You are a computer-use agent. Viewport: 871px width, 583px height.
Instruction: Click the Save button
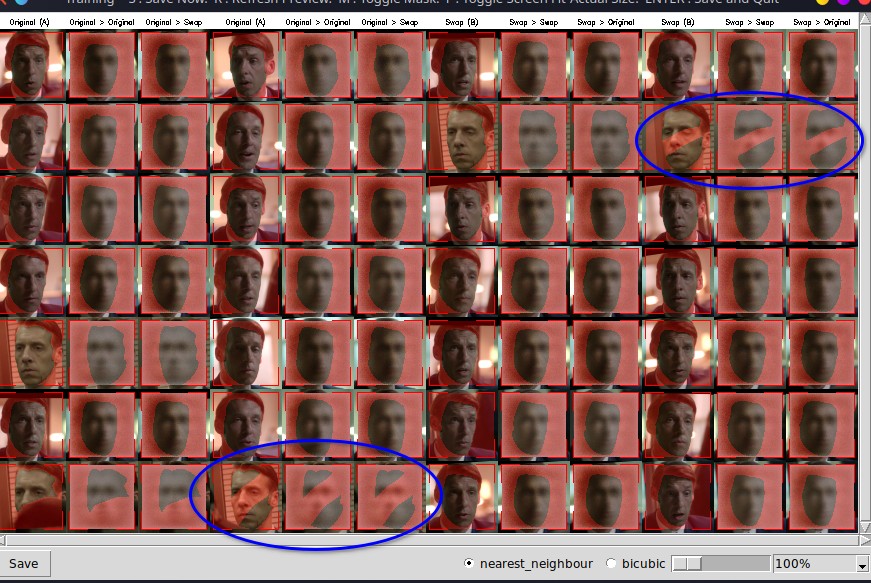pyautogui.click(x=25, y=564)
